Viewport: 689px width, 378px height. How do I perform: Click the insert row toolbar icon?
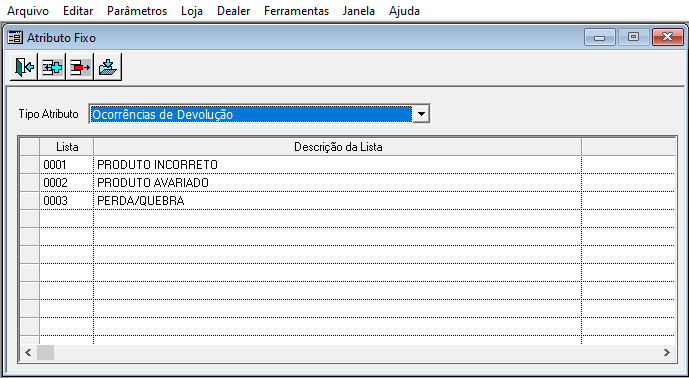click(52, 67)
